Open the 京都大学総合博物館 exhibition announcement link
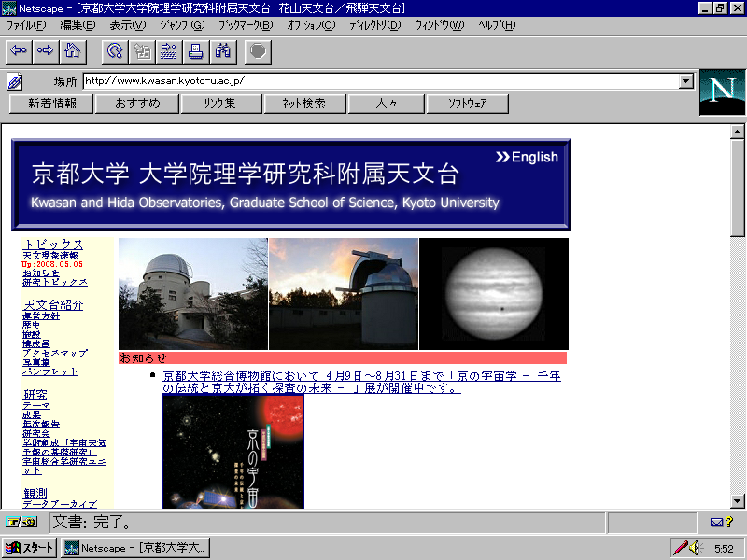The height and width of the screenshot is (560, 747). point(361,382)
